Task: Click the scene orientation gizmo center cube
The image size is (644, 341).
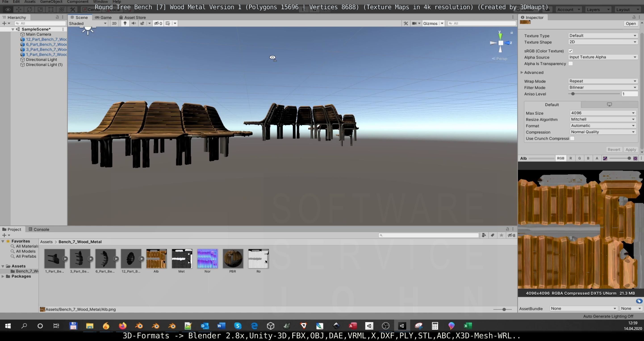Action: click(x=500, y=43)
